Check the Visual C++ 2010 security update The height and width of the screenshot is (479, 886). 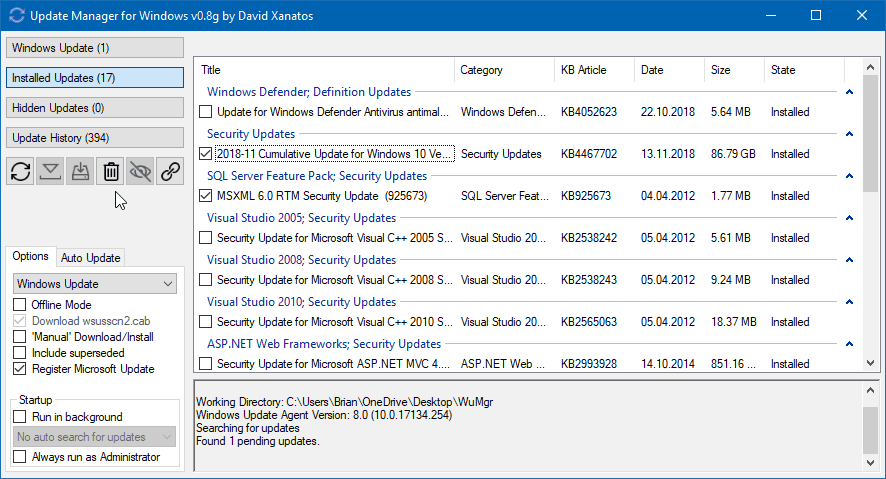(x=206, y=322)
